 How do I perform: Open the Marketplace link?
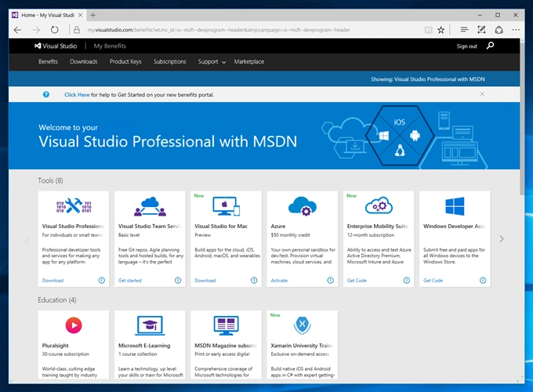click(x=248, y=61)
